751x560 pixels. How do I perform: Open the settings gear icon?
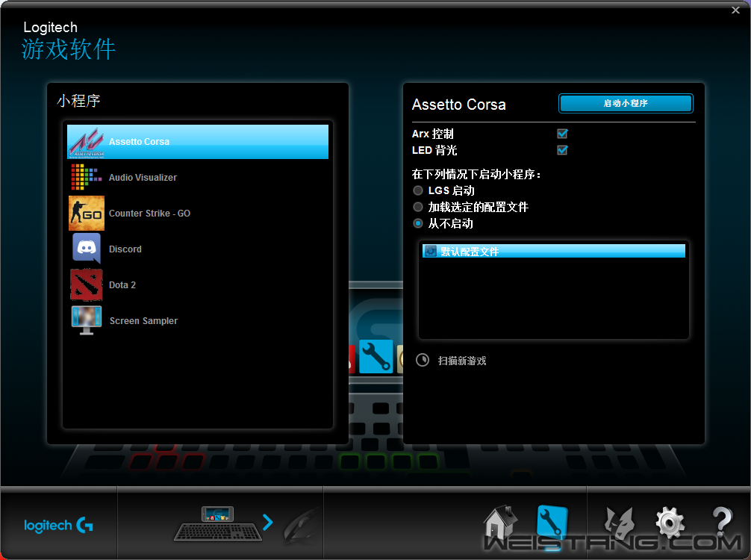point(670,522)
